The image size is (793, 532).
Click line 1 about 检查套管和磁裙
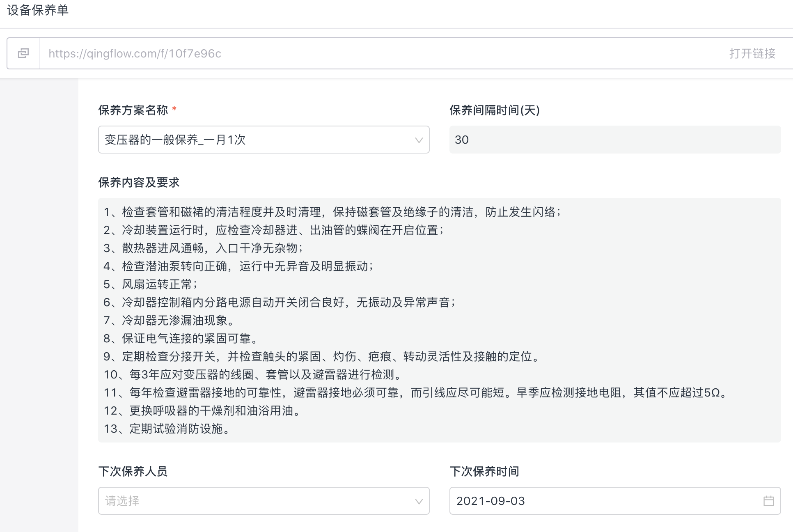coord(332,212)
